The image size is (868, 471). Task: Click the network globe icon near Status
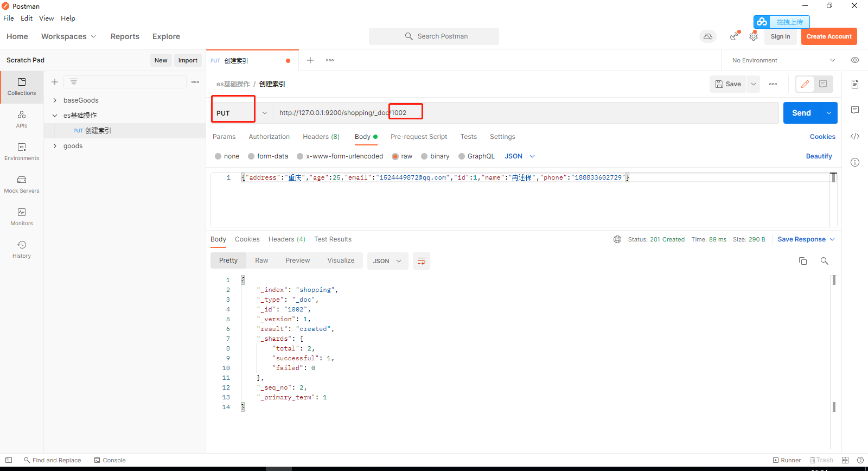point(617,239)
